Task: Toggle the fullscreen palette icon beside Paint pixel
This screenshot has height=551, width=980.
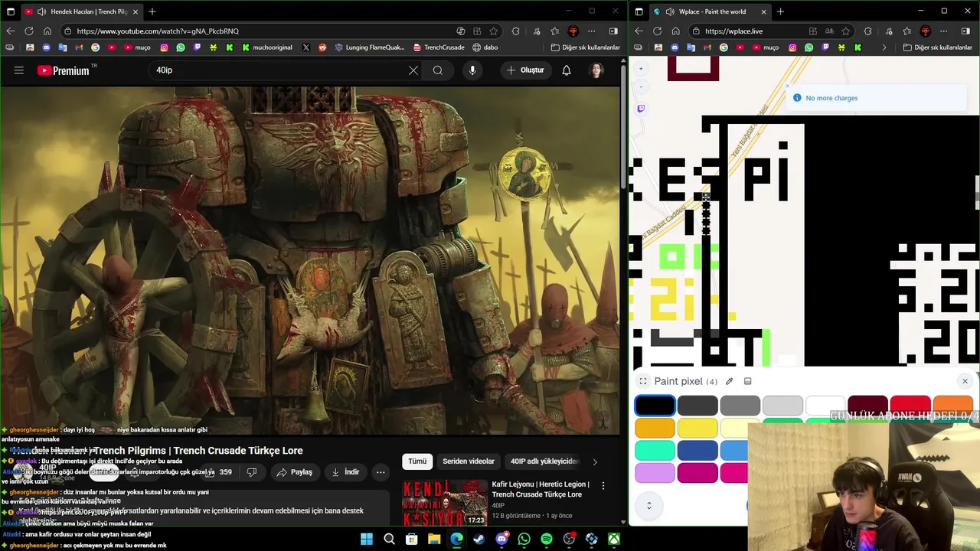Action: pyautogui.click(x=643, y=381)
